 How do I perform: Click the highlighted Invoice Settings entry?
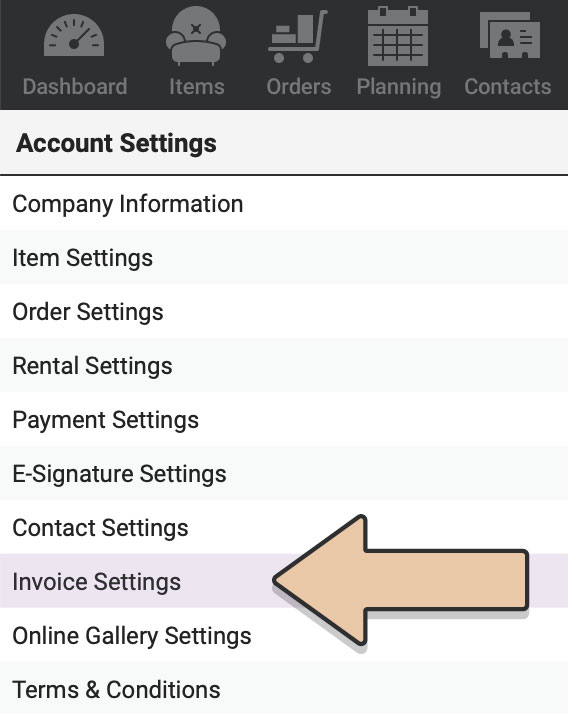pyautogui.click(x=284, y=581)
